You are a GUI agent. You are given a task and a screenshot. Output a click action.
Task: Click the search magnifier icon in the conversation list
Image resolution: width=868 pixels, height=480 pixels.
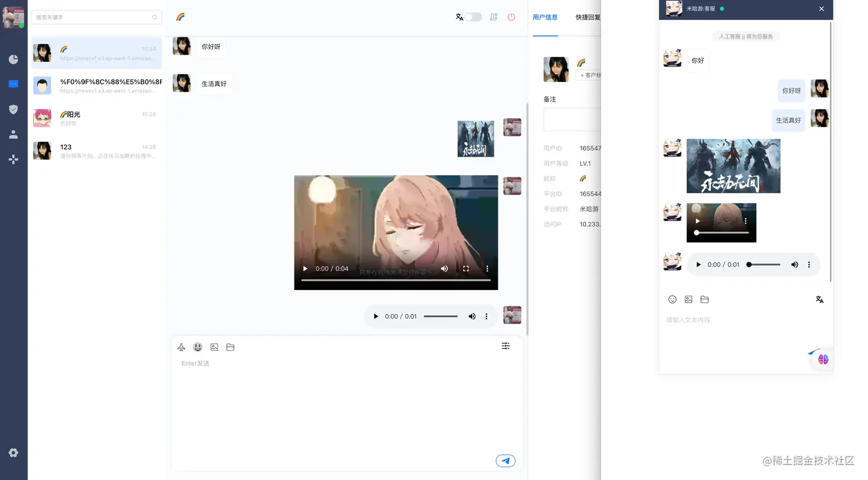[x=154, y=17]
